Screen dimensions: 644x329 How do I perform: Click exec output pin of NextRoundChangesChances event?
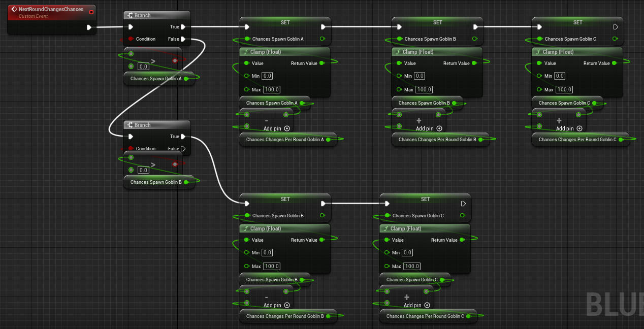pos(89,27)
